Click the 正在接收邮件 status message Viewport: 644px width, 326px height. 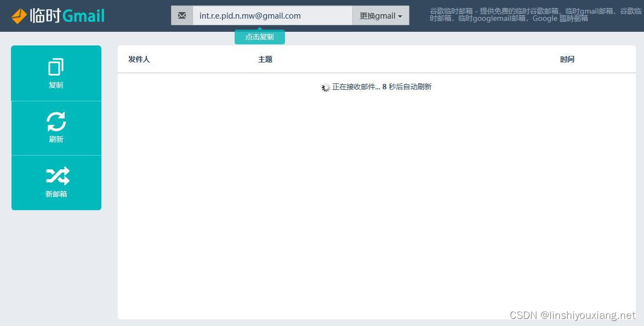[x=382, y=87]
